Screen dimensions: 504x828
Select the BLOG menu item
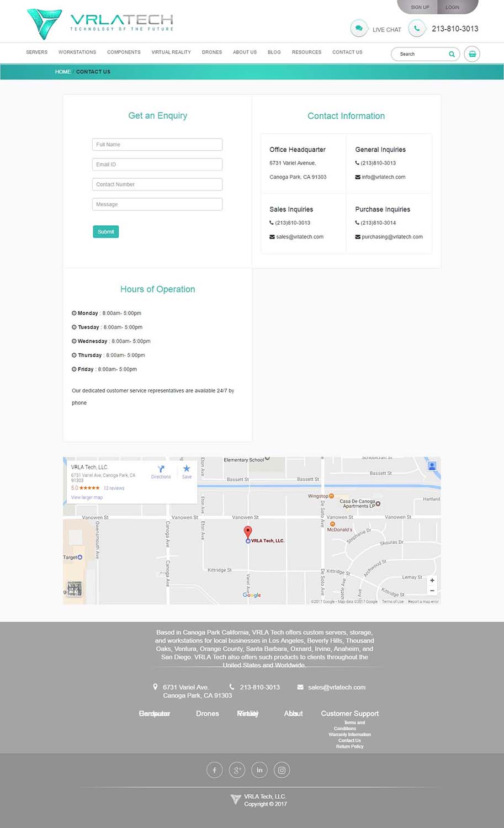coord(274,52)
